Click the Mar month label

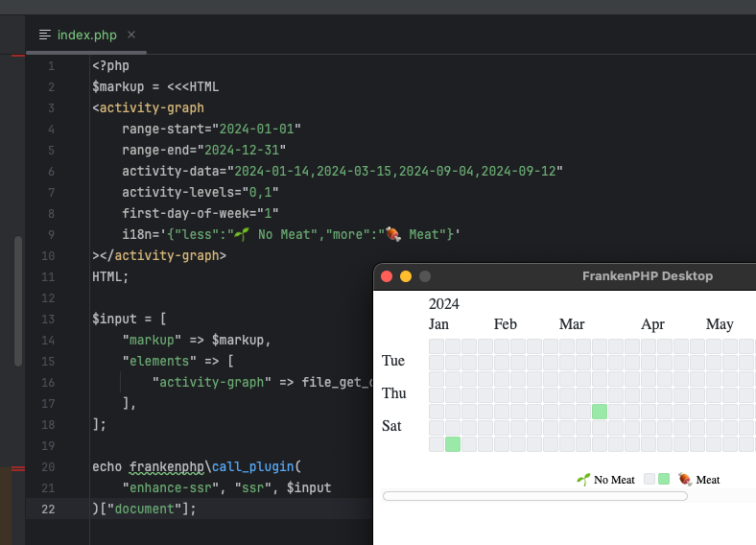click(572, 324)
